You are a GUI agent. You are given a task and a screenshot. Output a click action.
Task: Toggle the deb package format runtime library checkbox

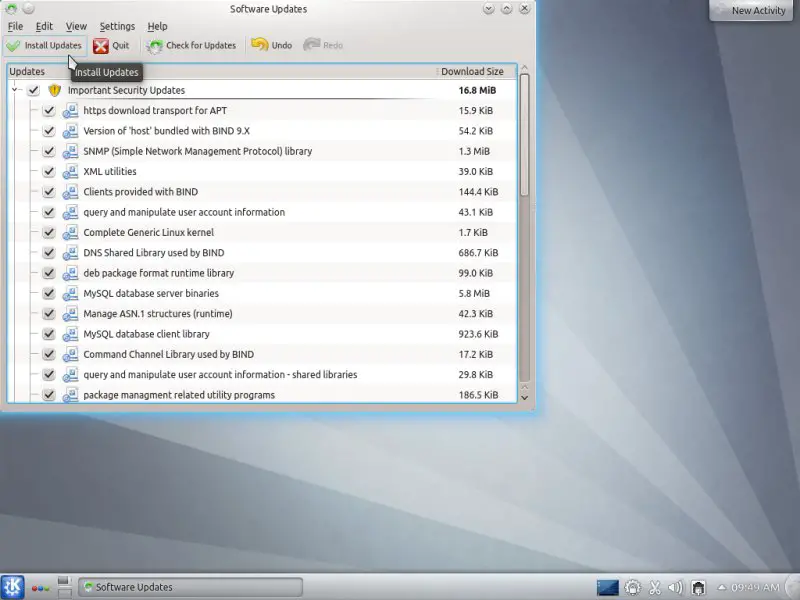[x=48, y=273]
